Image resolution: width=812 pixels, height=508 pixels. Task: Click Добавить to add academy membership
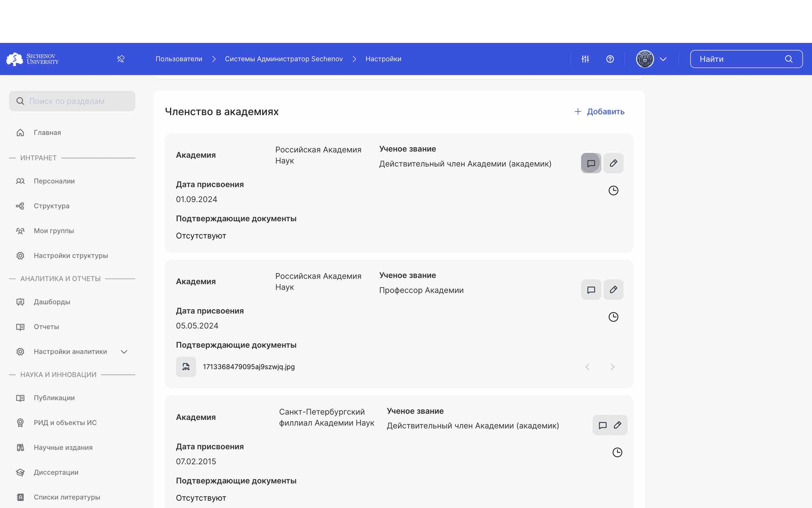(599, 111)
